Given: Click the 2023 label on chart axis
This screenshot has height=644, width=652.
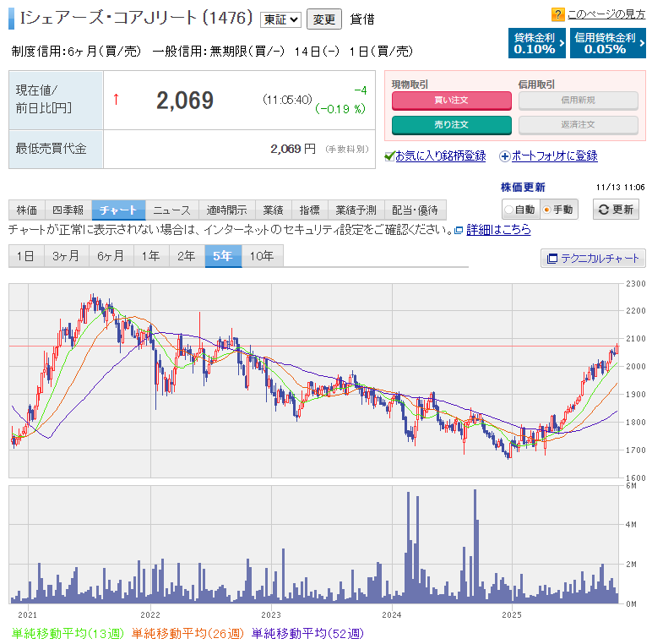Looking at the screenshot, I should point(271,615).
